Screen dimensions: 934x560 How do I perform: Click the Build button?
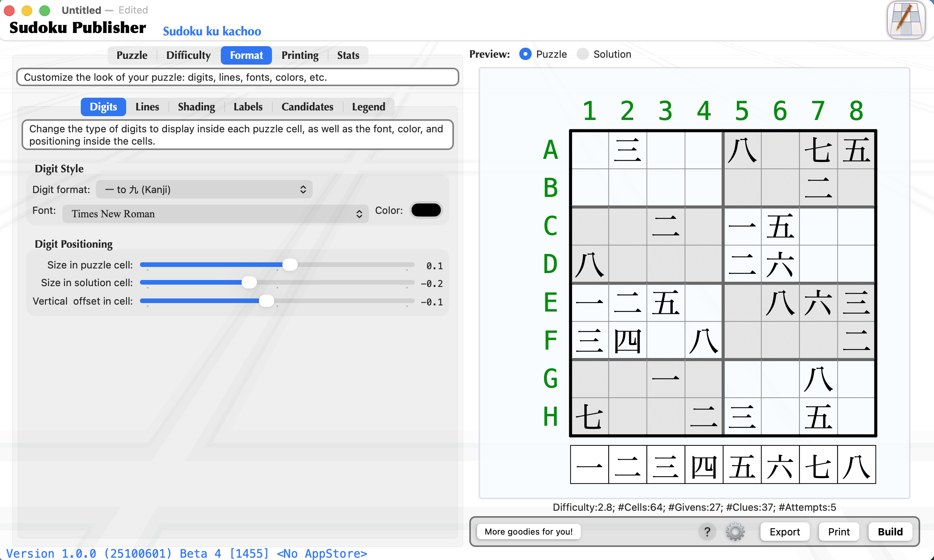pos(890,532)
